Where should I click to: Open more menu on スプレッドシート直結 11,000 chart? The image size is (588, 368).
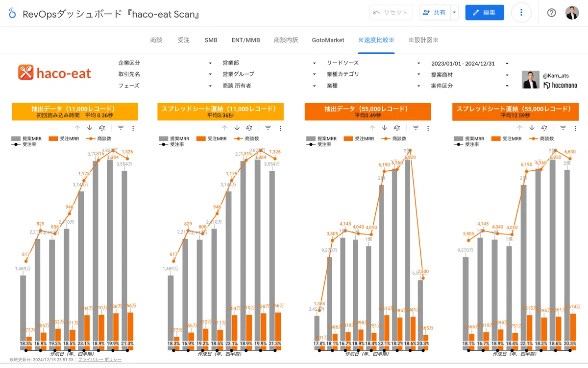click(x=280, y=128)
